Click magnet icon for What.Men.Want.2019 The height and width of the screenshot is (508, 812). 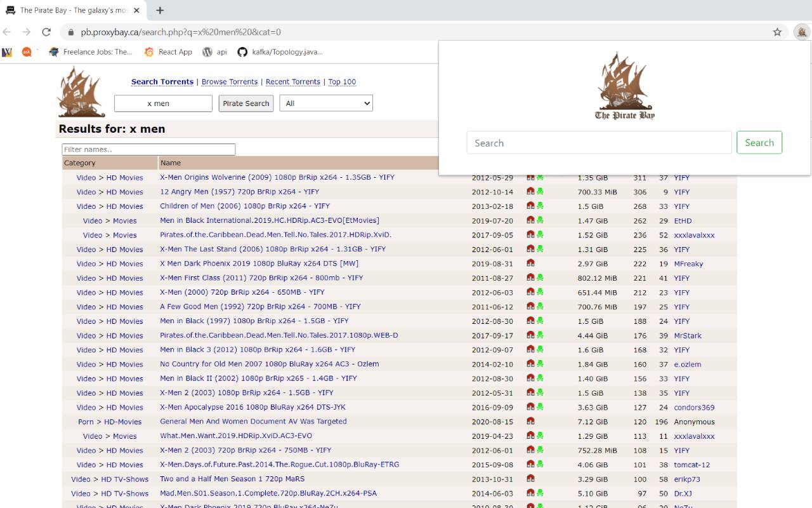[530, 436]
